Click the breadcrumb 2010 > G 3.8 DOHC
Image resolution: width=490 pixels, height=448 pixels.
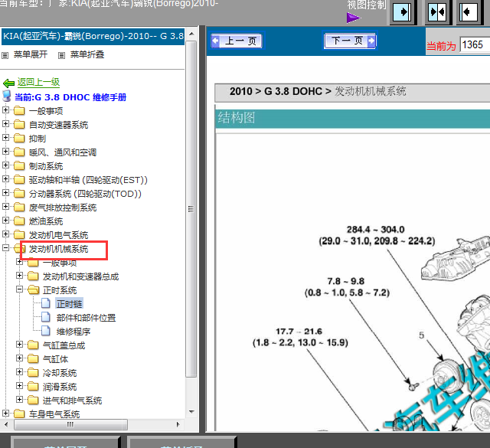[x=280, y=91]
